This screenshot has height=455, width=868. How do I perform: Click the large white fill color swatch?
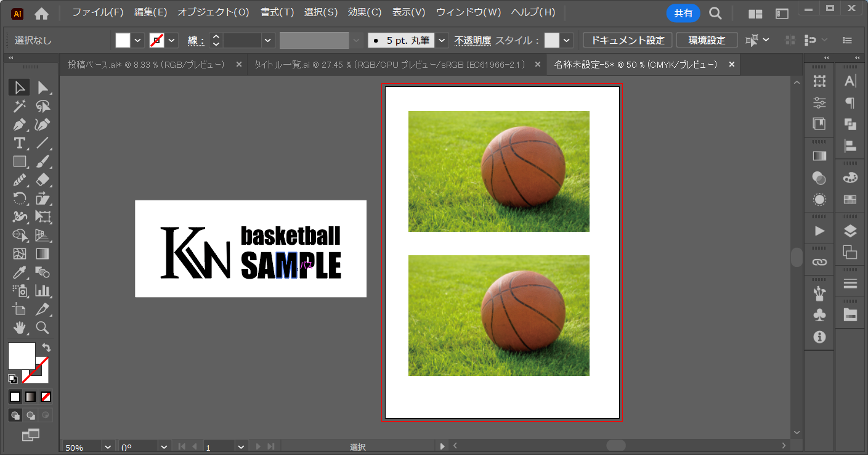coord(22,356)
